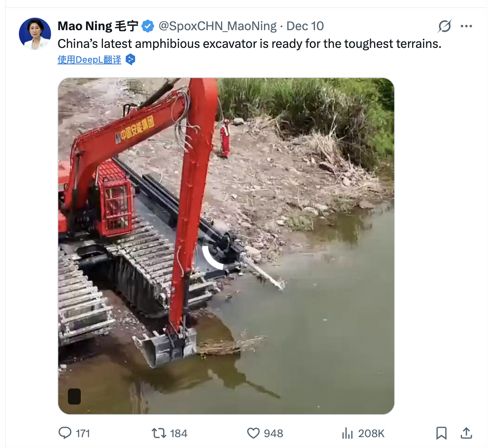
Task: Click the Dec 10 timestamp link
Action: tap(305, 25)
